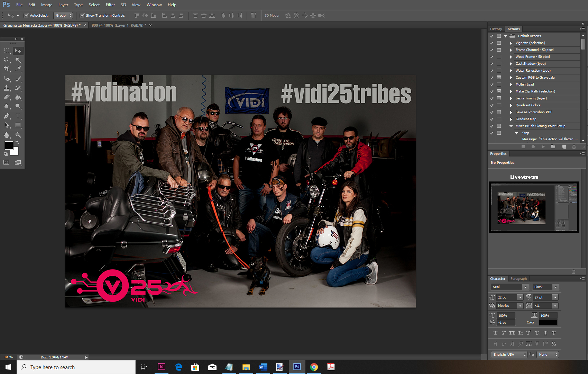The width and height of the screenshot is (588, 374).
Task: Expand the Water Reflection (type) action
Action: point(511,71)
